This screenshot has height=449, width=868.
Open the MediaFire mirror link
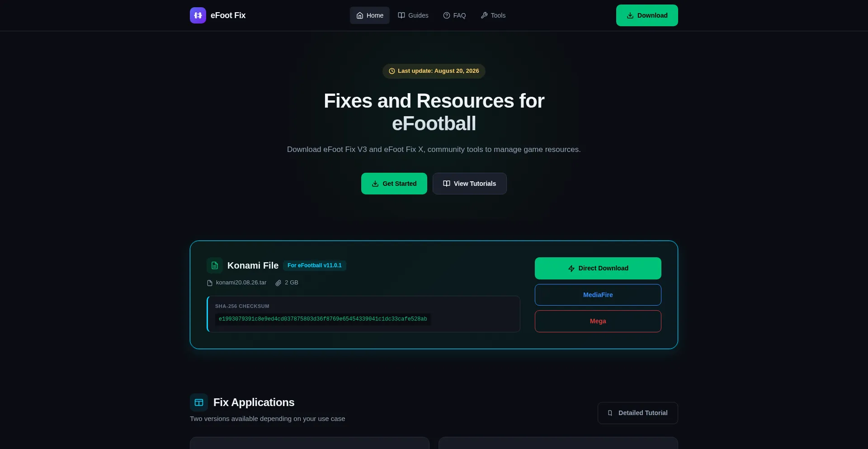pyautogui.click(x=598, y=295)
